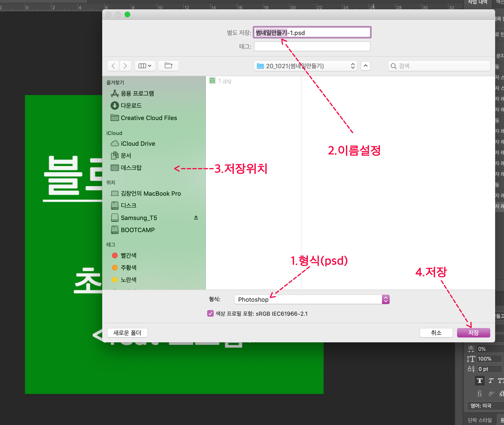Select the 주황색 orange tag

[x=128, y=267]
